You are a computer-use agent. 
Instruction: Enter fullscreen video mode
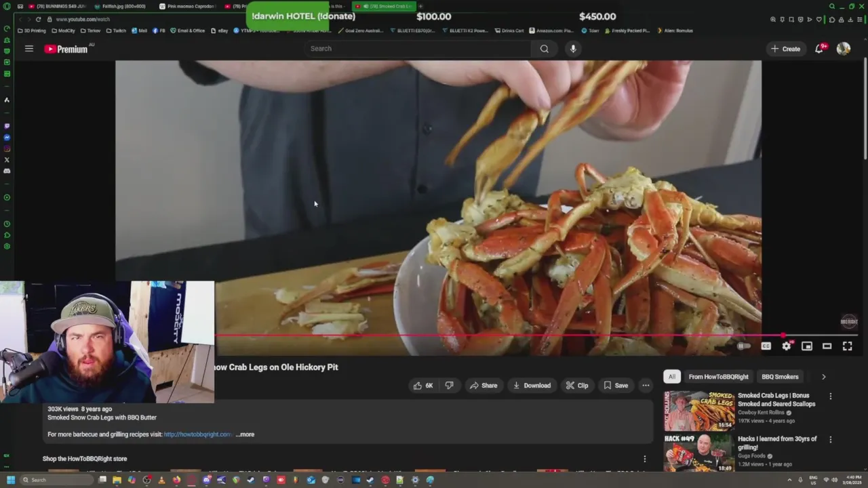pyautogui.click(x=848, y=346)
